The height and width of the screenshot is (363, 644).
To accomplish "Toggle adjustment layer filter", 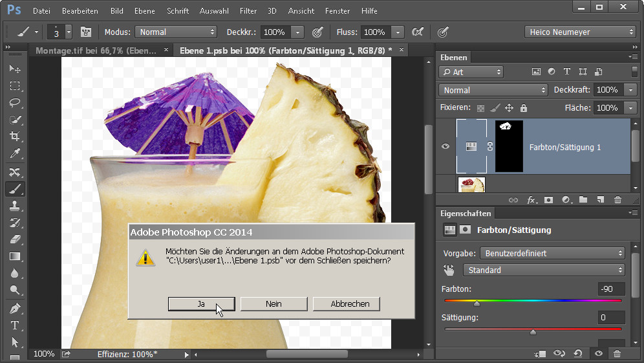I will (x=552, y=72).
